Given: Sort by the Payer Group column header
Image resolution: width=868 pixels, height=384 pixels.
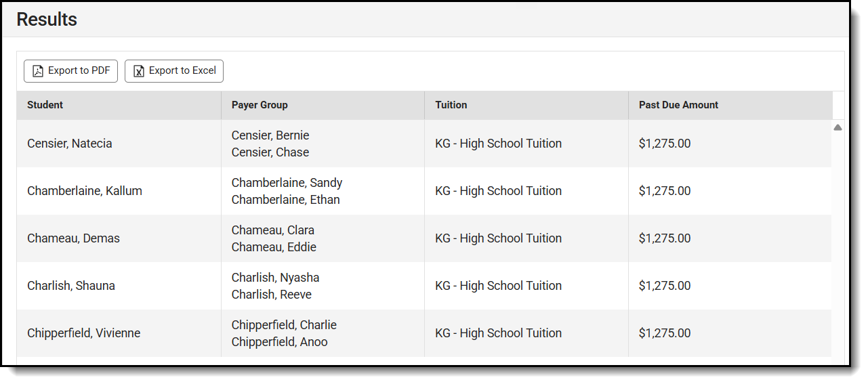Looking at the screenshot, I should 260,105.
